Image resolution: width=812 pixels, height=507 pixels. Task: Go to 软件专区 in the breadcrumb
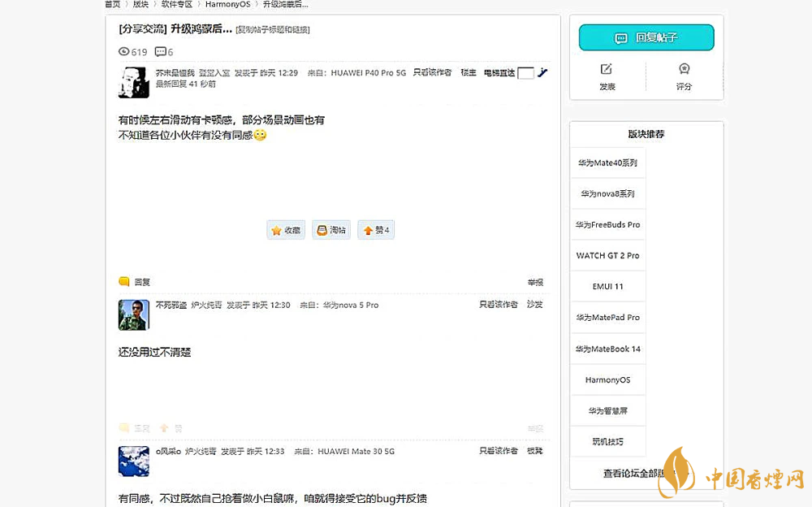[176, 4]
